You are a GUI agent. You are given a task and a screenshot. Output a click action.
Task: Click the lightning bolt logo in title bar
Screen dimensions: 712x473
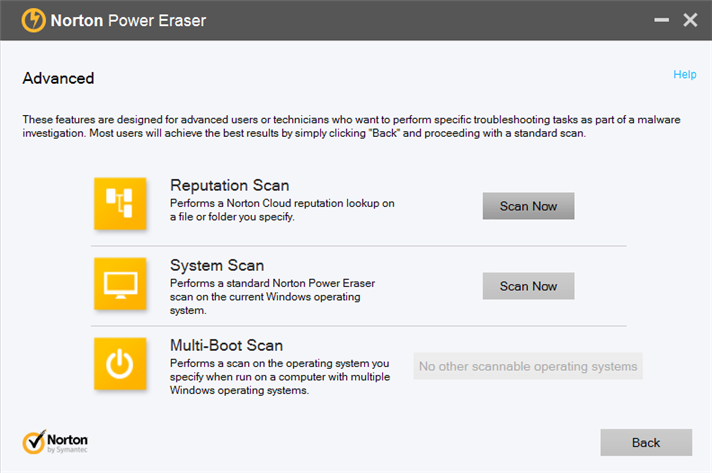[33, 20]
